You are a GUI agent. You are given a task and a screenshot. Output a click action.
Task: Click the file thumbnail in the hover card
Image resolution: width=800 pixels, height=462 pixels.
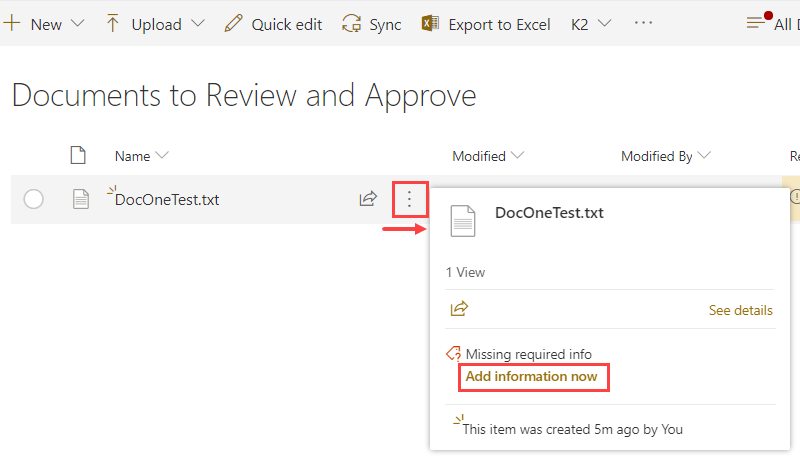click(x=463, y=221)
